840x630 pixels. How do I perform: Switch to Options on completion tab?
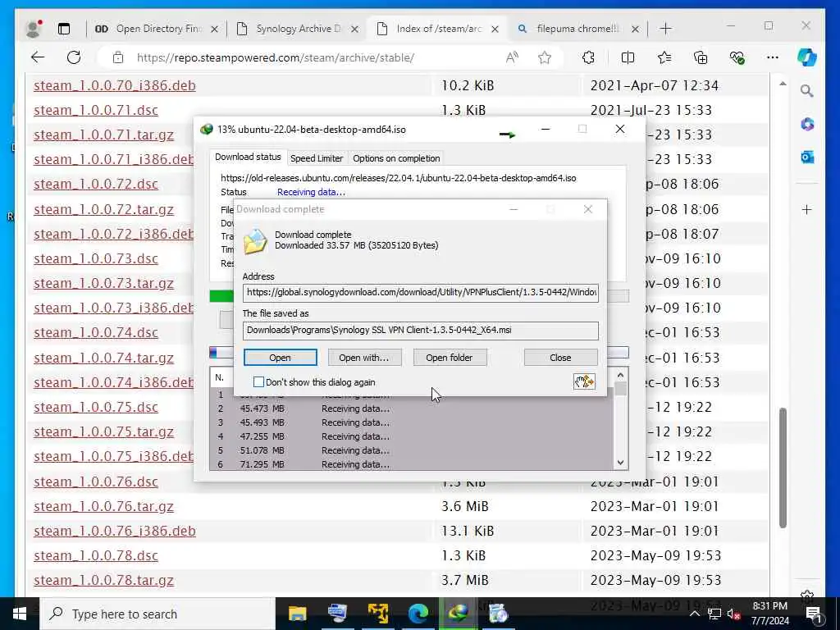click(x=396, y=158)
